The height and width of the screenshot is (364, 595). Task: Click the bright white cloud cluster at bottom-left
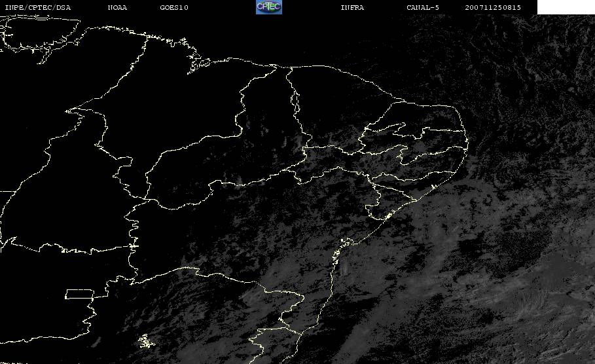click(143, 340)
